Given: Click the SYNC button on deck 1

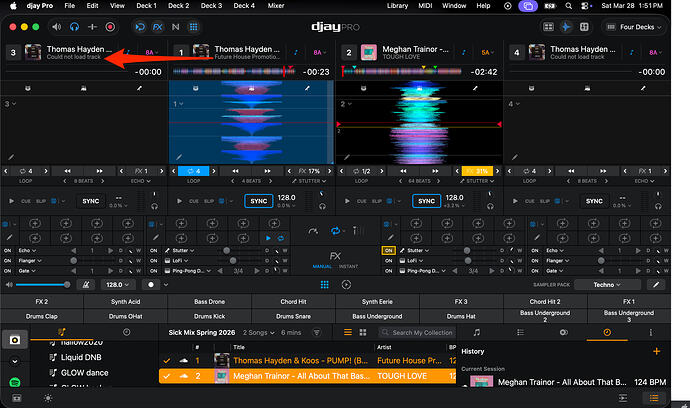Looking at the screenshot, I should click(259, 201).
